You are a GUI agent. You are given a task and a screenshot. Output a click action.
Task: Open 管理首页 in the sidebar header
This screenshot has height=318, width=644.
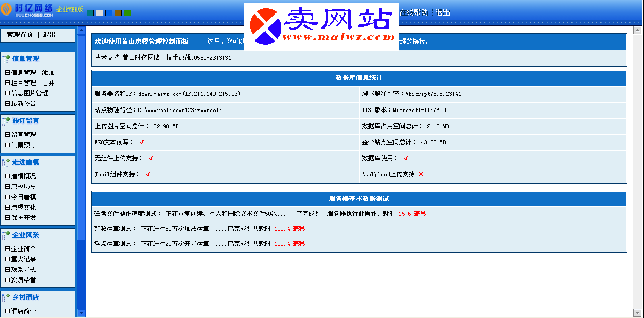tap(20, 35)
